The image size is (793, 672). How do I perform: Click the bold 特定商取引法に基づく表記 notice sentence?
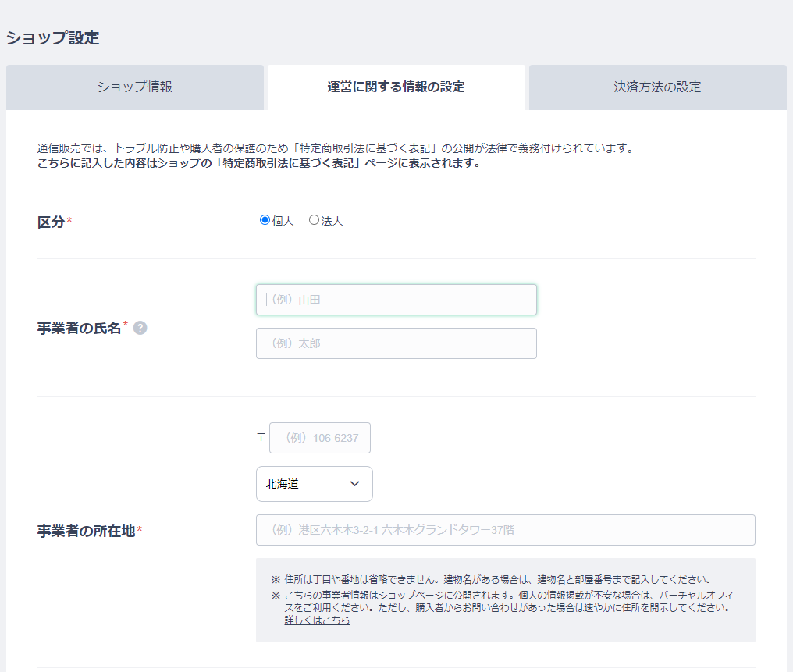click(x=258, y=164)
